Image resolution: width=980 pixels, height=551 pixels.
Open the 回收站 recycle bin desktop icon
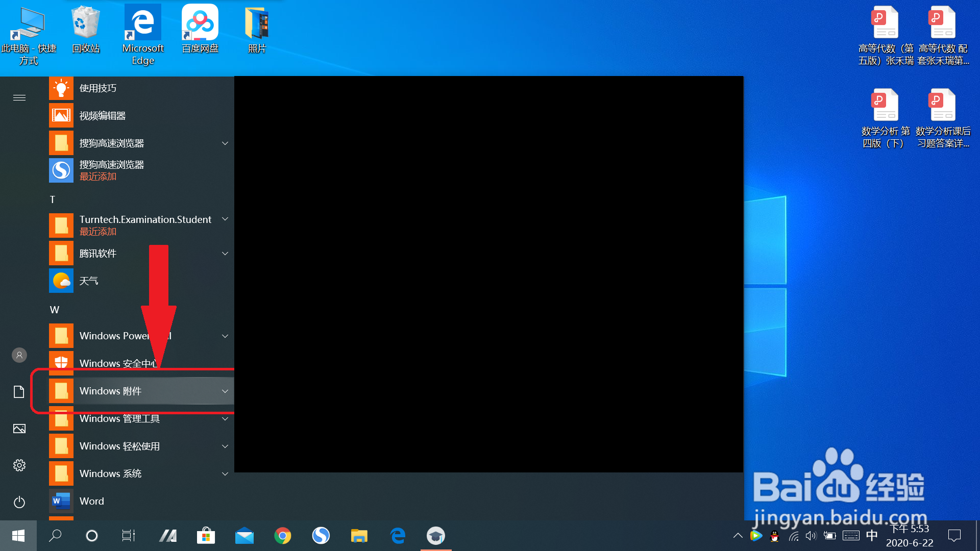point(85,31)
